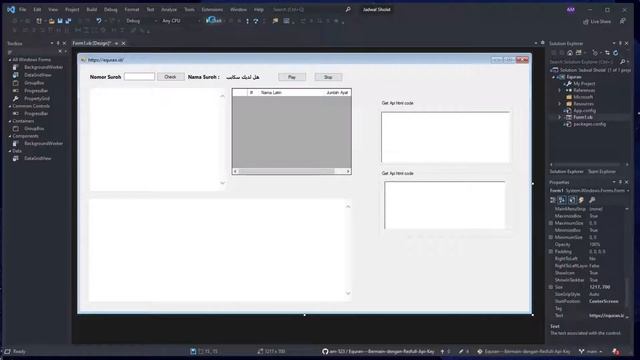Open the Debug menu

click(x=111, y=9)
